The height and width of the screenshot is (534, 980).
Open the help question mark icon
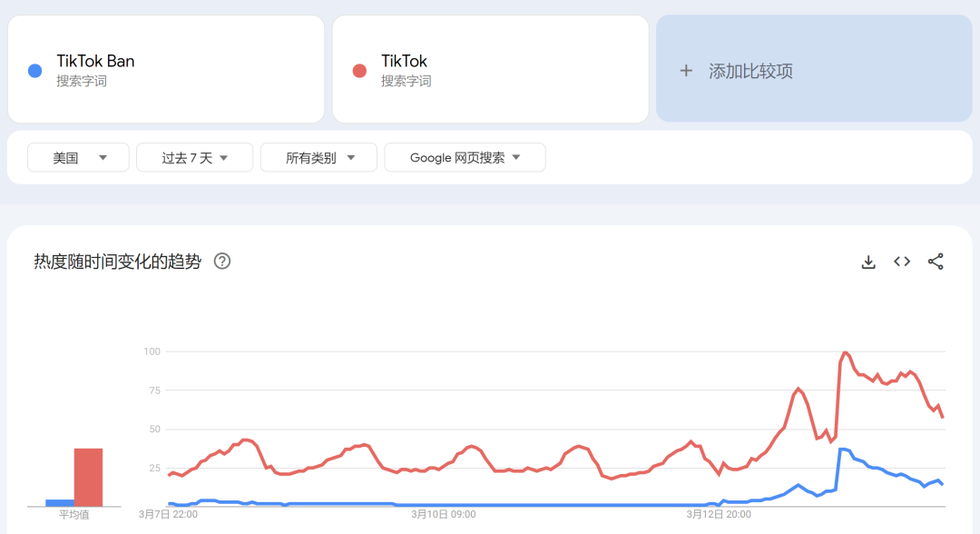click(222, 262)
